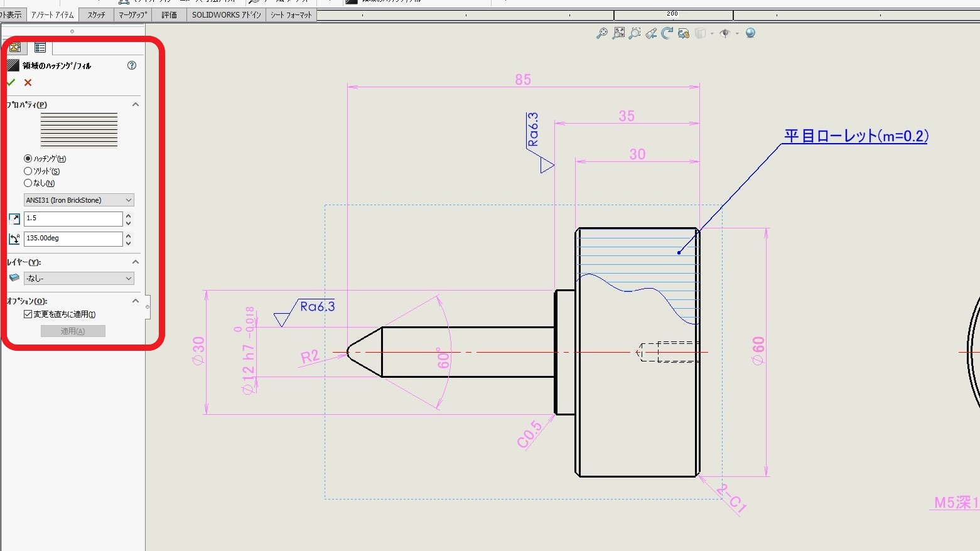Collapse the プロパティ(P) section
The image size is (980, 551).
pyautogui.click(x=135, y=105)
